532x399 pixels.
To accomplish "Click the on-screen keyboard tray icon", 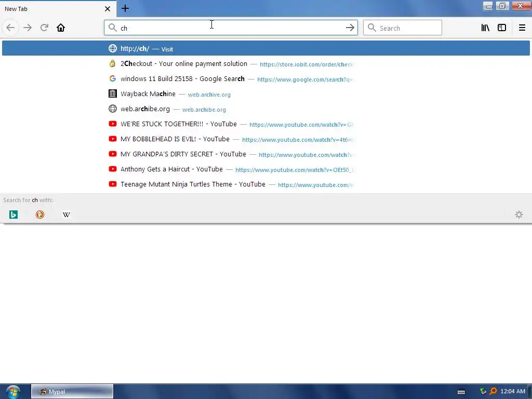I will 461,392.
